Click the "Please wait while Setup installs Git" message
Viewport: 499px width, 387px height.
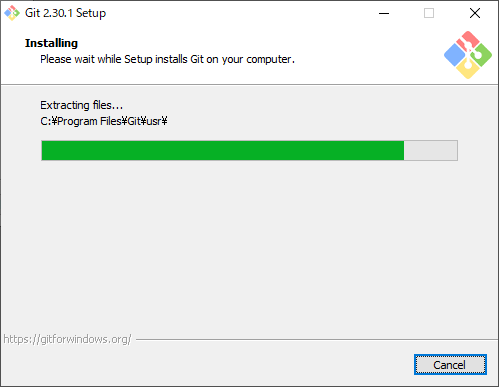point(167,59)
